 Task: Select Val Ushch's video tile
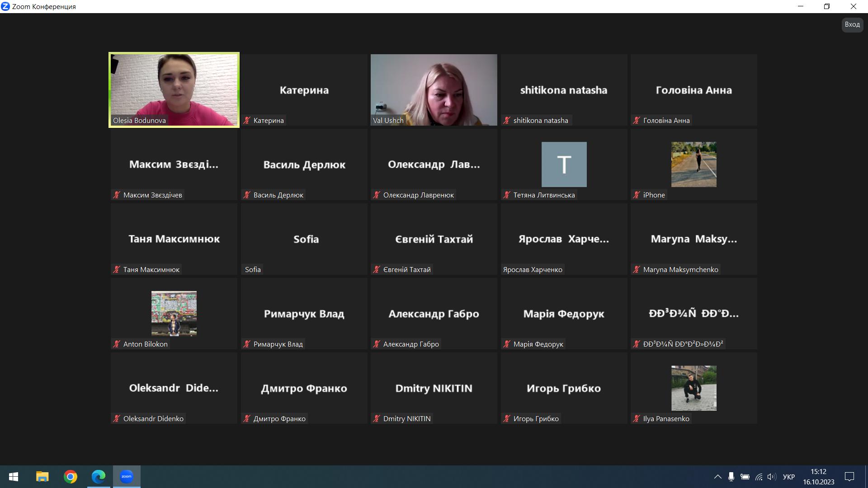click(x=434, y=90)
